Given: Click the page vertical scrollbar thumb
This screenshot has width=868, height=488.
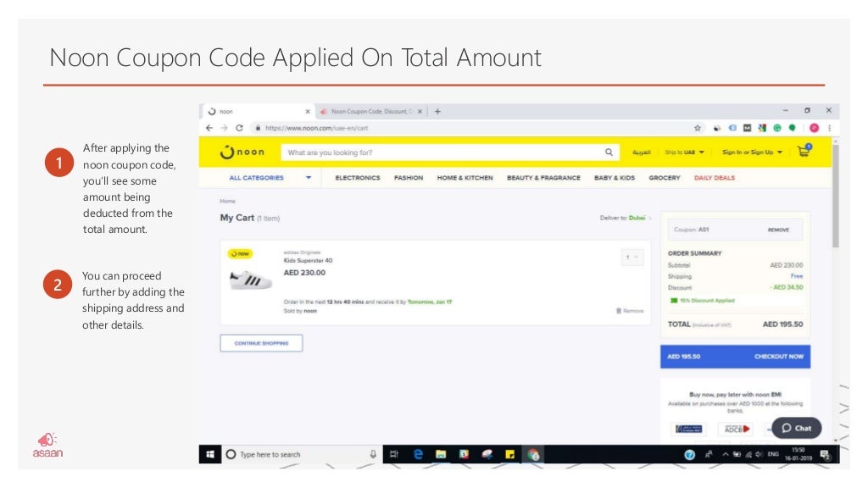Looking at the screenshot, I should point(835,196).
